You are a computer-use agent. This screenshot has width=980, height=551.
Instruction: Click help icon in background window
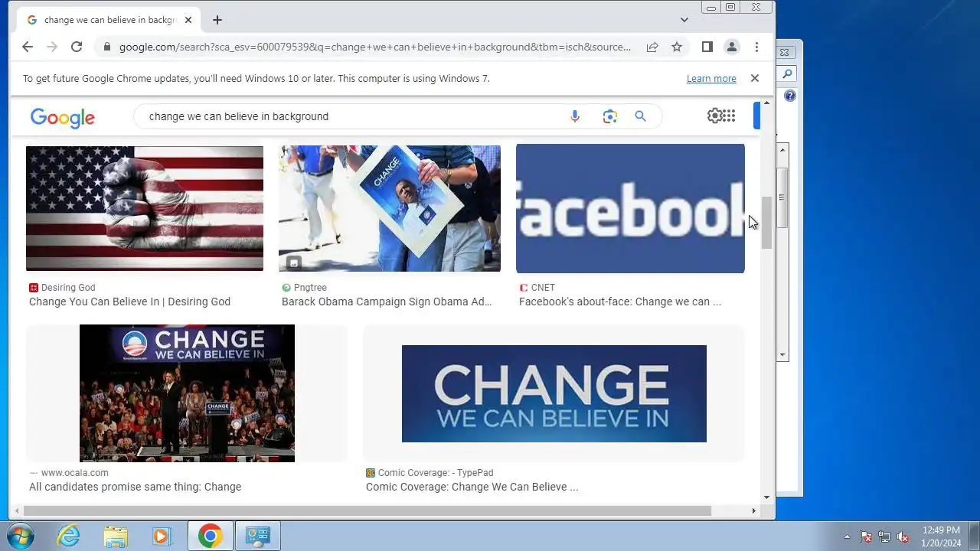[x=789, y=96]
